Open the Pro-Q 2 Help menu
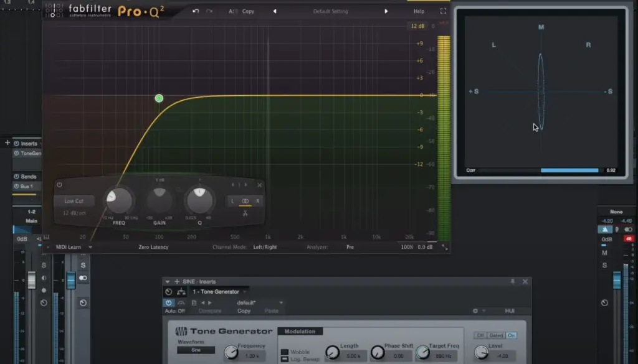Viewport: 638px width, 364px height. pos(419,11)
